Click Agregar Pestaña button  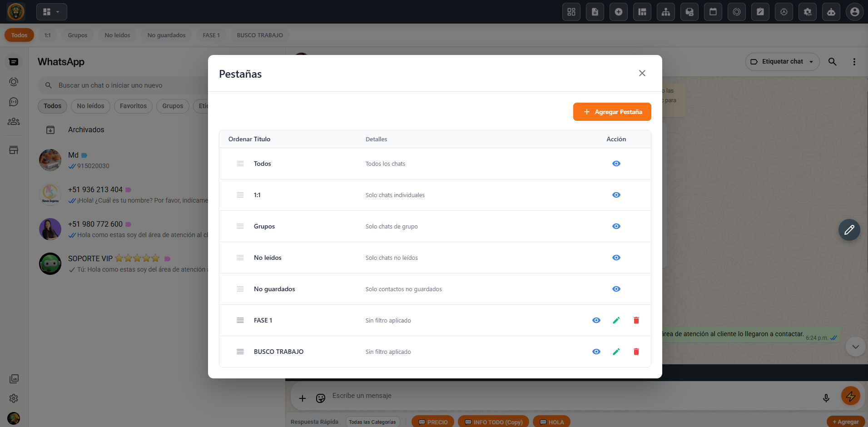612,112
